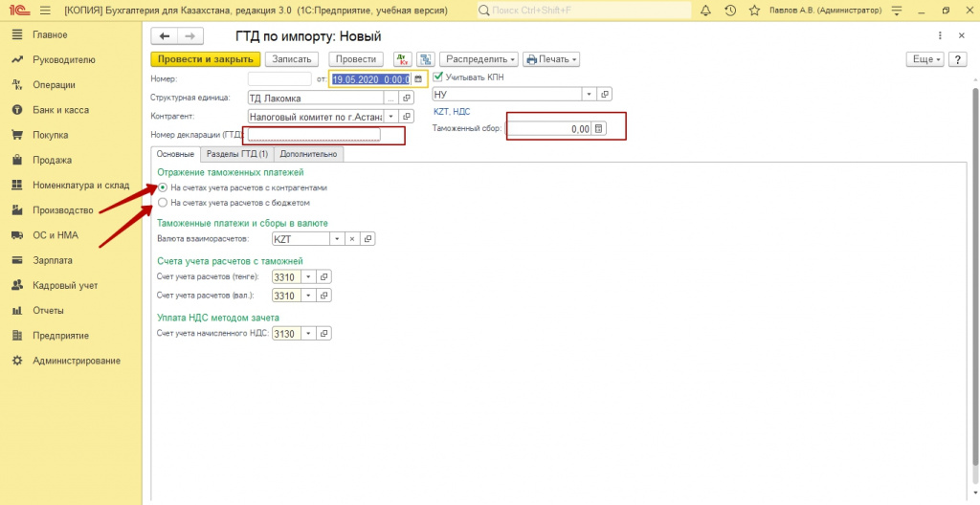Focus Номер декларации (ГТД) input

click(x=314, y=134)
